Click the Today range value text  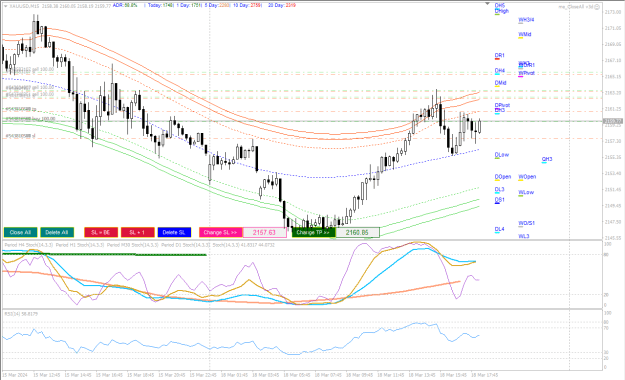point(160,6)
